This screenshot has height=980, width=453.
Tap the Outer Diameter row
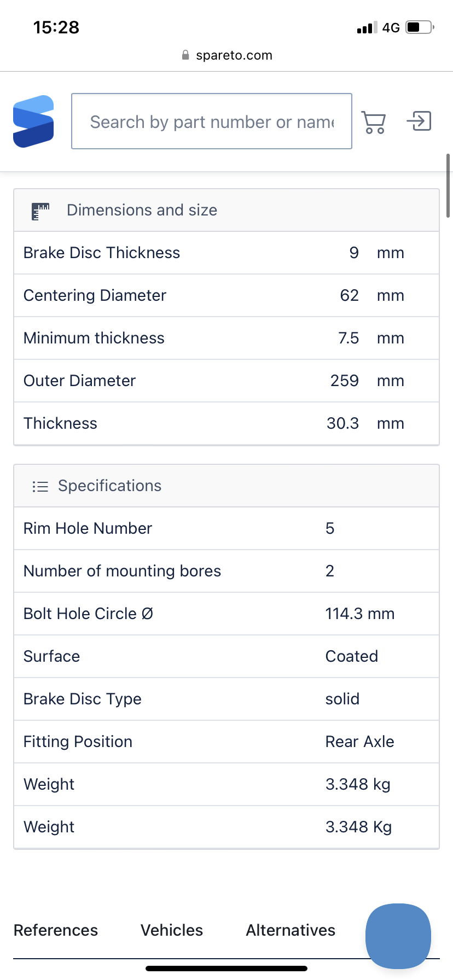[x=226, y=381]
